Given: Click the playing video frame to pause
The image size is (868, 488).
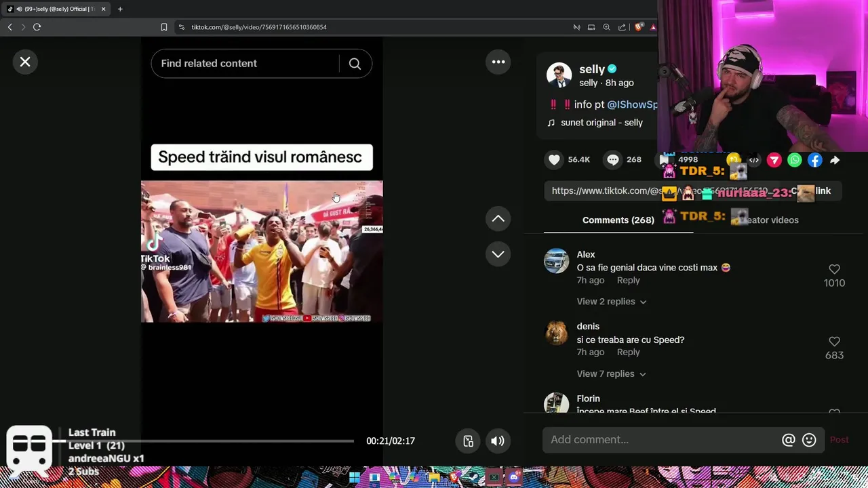Looking at the screenshot, I should coord(262,251).
